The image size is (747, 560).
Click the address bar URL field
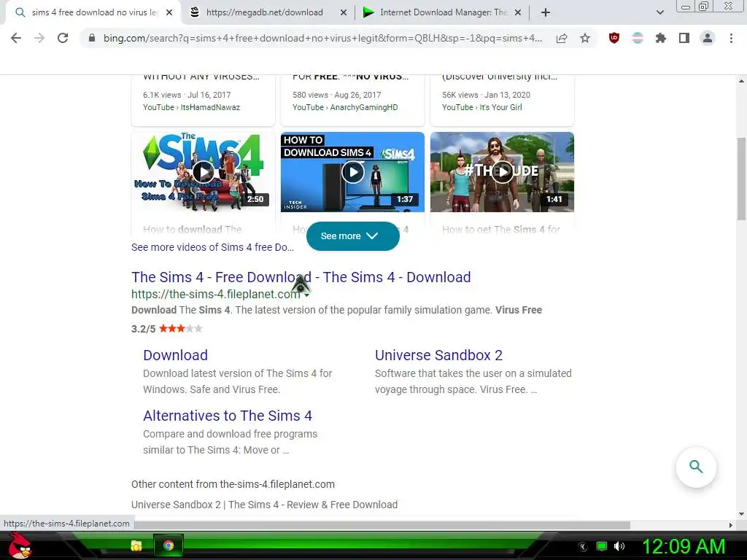coord(322,38)
